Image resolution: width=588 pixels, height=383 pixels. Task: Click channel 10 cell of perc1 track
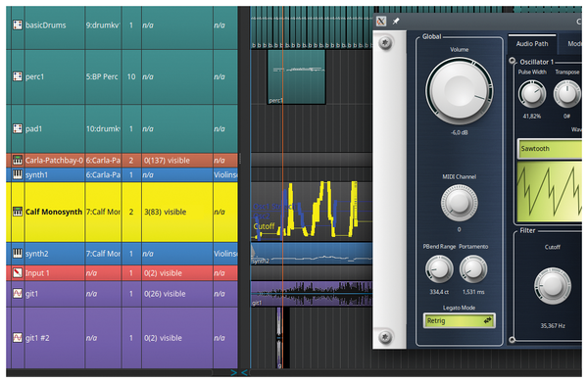coord(131,76)
